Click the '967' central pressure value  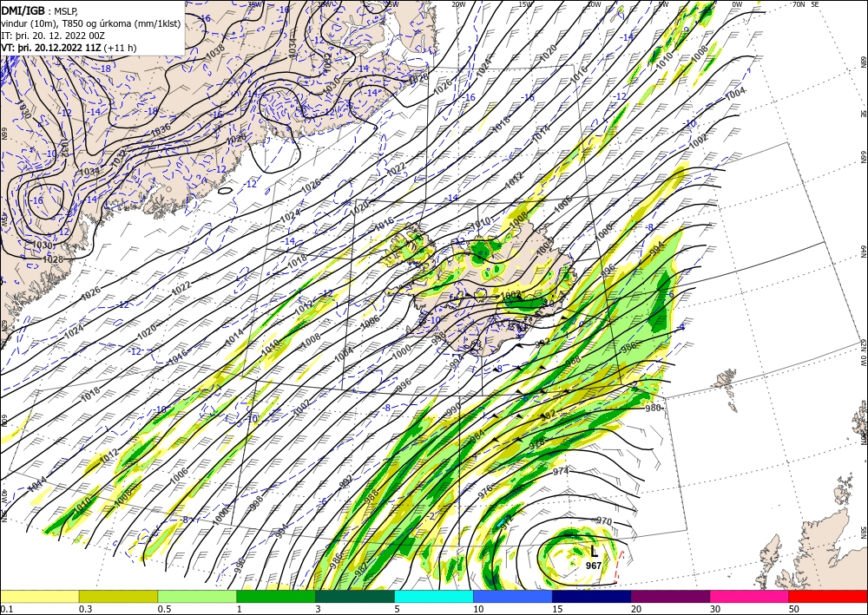(594, 566)
